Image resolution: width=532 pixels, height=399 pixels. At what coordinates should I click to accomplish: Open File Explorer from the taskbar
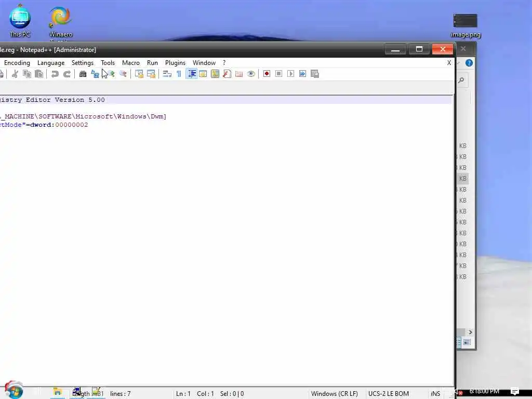click(x=57, y=393)
